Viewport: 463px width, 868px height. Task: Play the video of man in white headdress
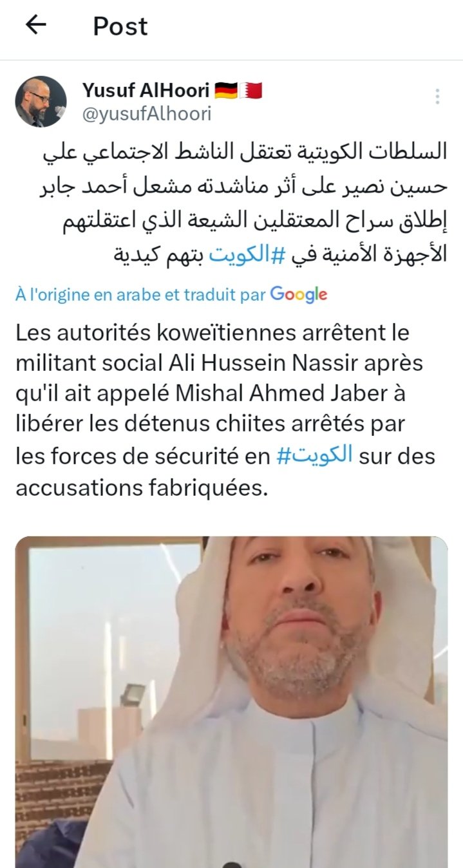231,702
